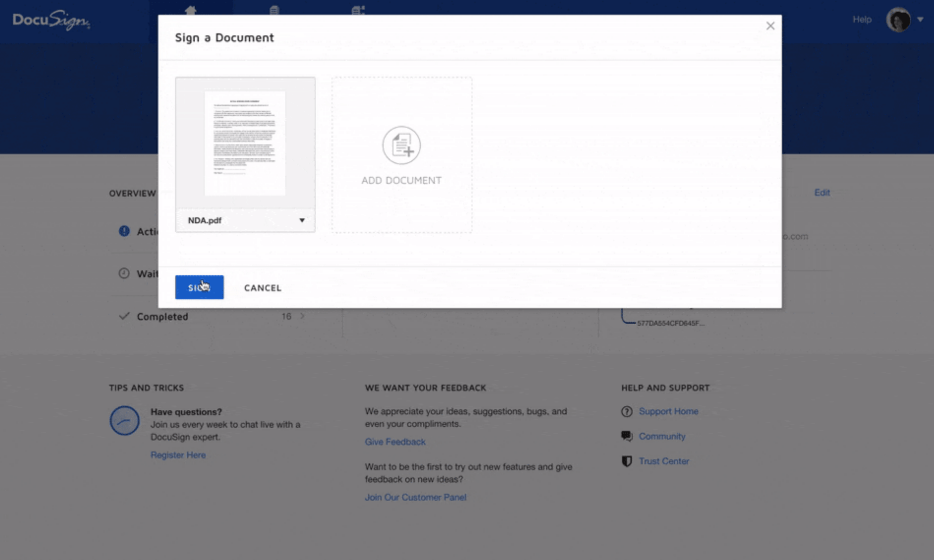Viewport: 934px width, 560px height.
Task: Click the SIGN button
Action: pyautogui.click(x=199, y=287)
